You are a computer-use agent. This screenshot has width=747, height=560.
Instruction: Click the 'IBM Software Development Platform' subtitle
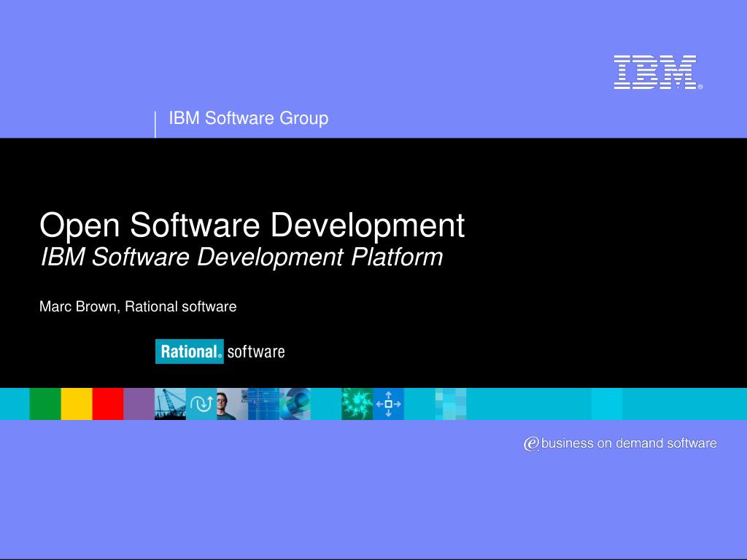pyautogui.click(x=241, y=257)
